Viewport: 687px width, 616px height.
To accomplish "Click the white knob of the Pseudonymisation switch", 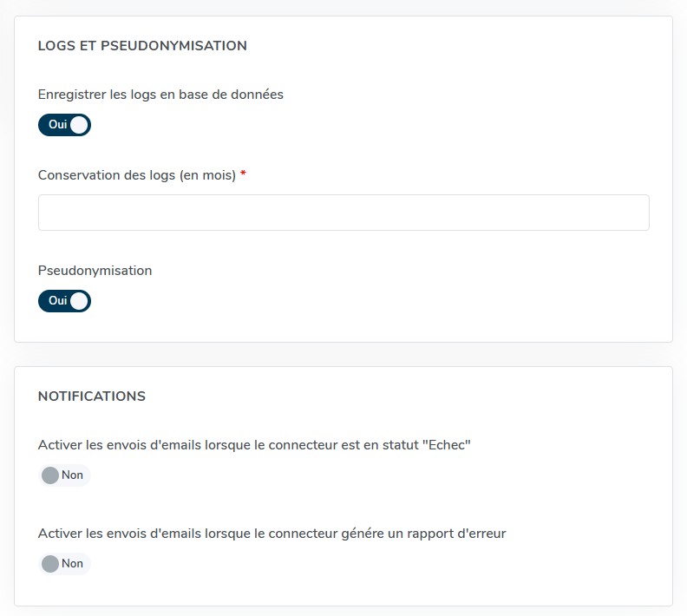I will 79,301.
